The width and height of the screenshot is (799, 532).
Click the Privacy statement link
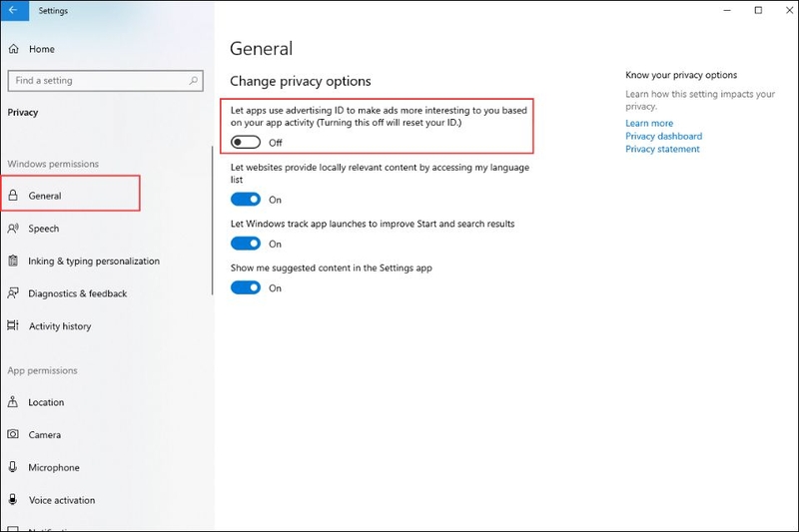[x=662, y=149]
